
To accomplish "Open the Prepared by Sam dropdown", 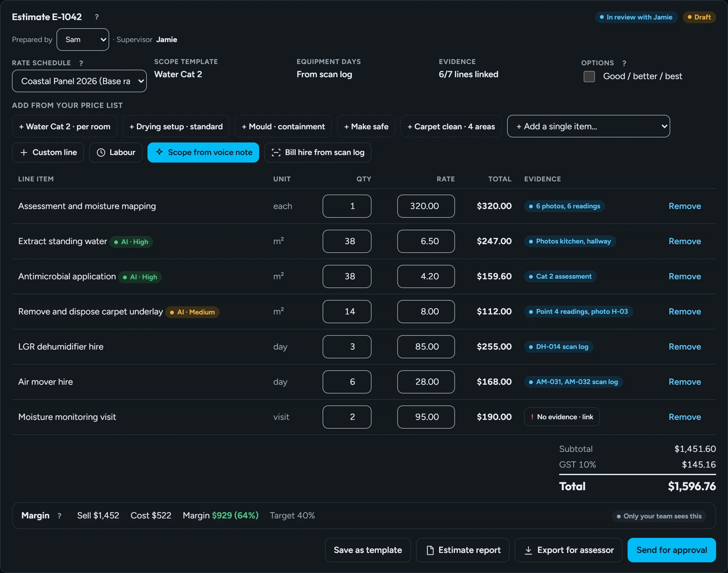I will (83, 40).
